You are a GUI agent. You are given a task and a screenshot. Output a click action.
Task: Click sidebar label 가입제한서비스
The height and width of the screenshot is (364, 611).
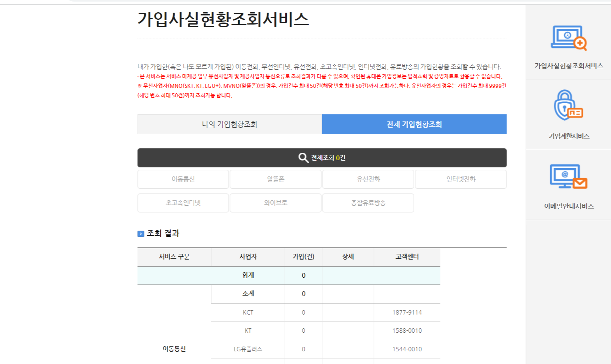point(569,136)
